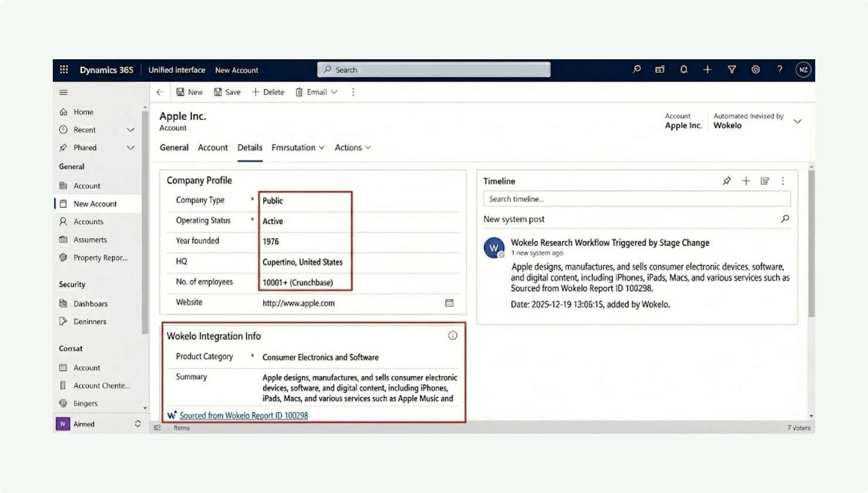868x493 pixels.
Task: Click the pin icon in Timeline header
Action: point(727,181)
